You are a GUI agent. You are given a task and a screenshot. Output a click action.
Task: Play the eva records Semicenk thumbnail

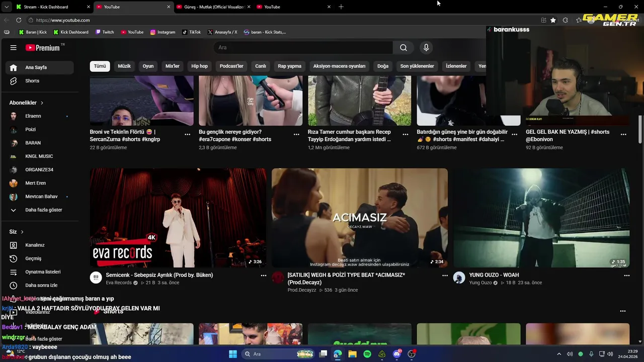click(x=178, y=218)
